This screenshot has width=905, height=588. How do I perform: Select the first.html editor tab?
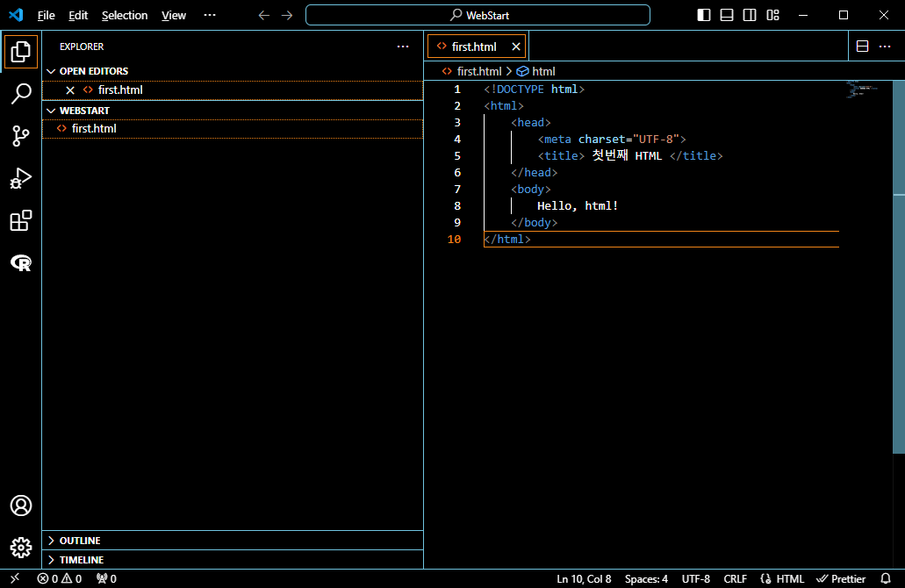[x=477, y=47]
